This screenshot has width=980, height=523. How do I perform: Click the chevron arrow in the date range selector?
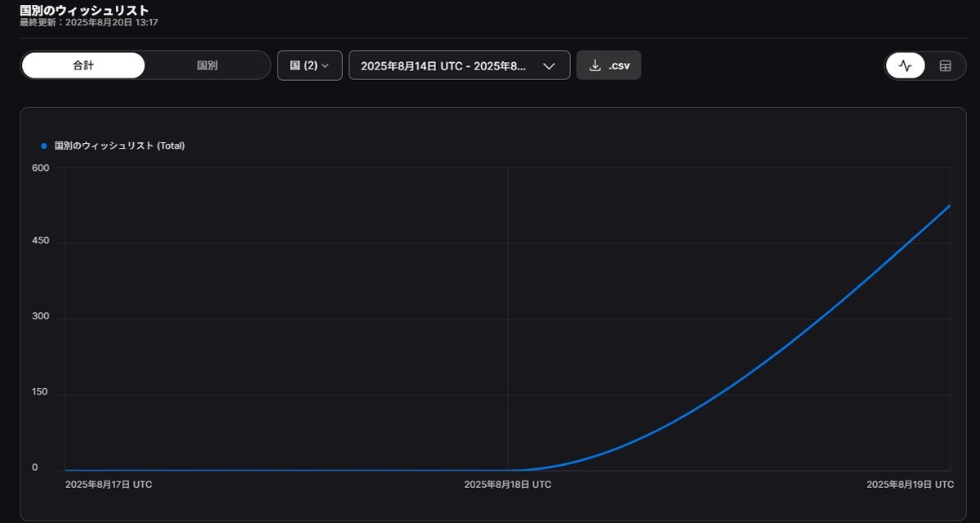click(x=549, y=66)
